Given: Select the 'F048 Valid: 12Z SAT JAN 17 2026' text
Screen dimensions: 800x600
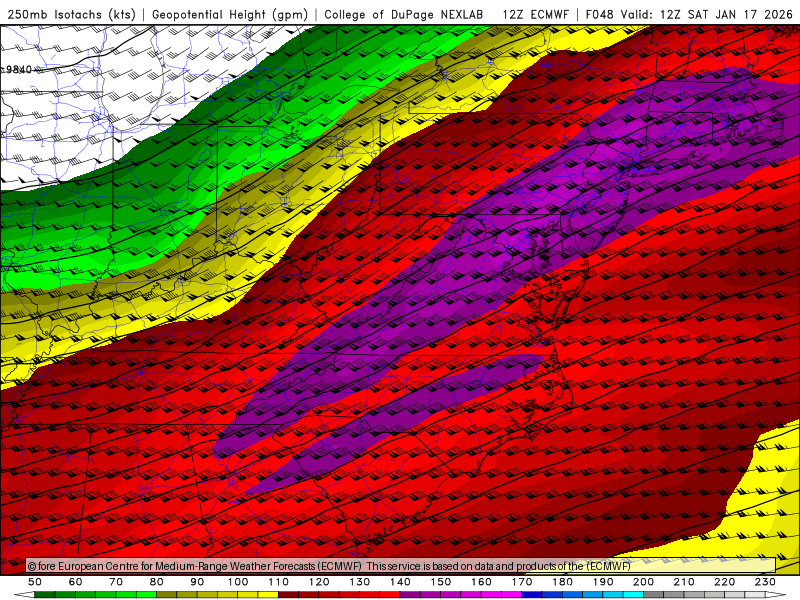Looking at the screenshot, I should (689, 14).
